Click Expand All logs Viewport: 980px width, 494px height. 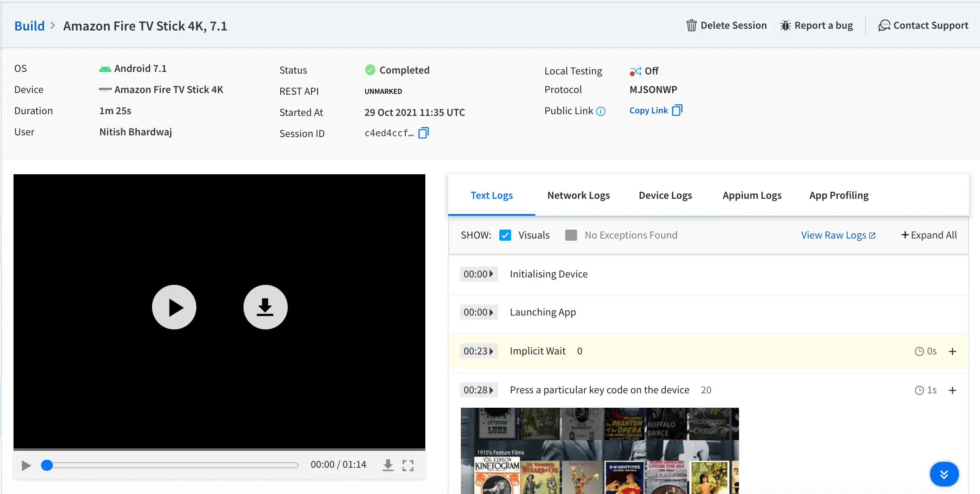(x=929, y=235)
